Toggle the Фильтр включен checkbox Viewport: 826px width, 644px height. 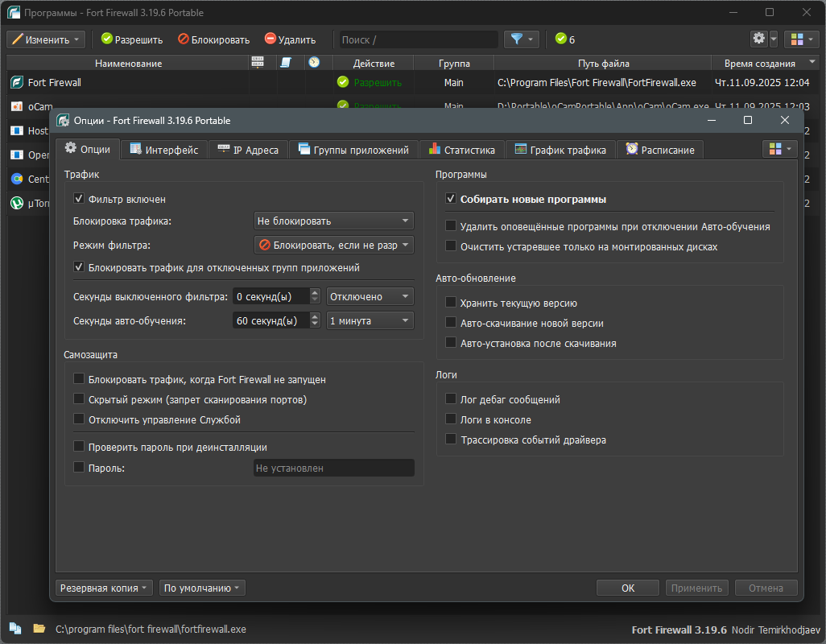(x=79, y=199)
